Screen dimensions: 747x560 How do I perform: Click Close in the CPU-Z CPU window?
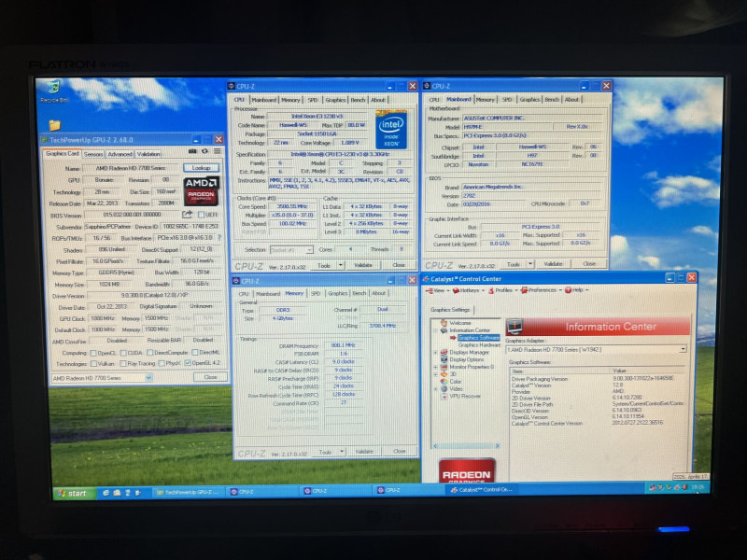point(399,265)
